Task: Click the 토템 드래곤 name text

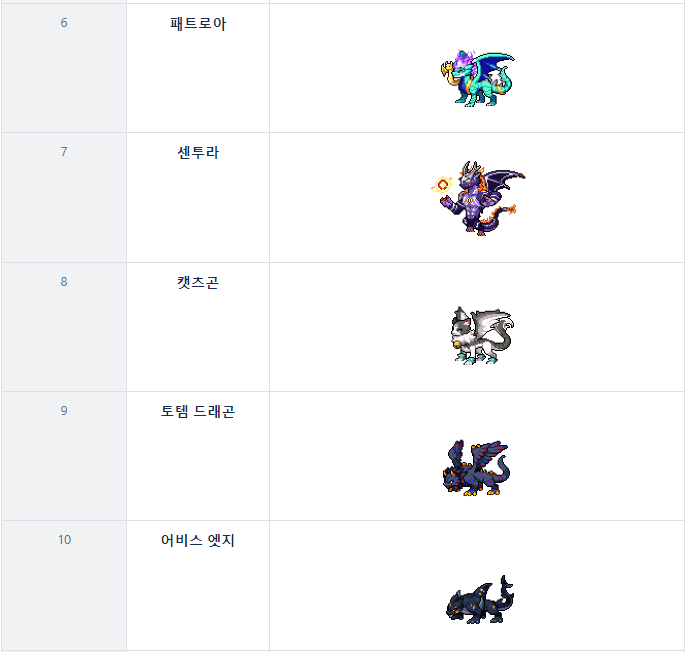Action: (198, 411)
